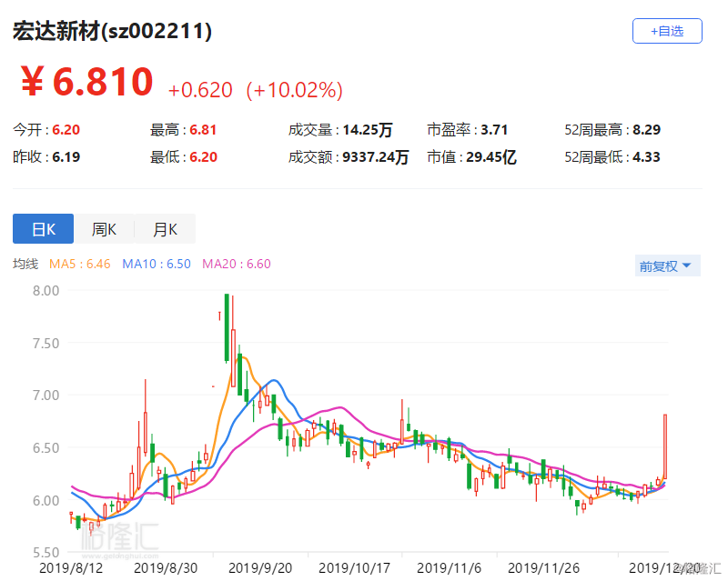
Task: Select the stock title 宏达新材(sz002211)
Action: coord(112,31)
